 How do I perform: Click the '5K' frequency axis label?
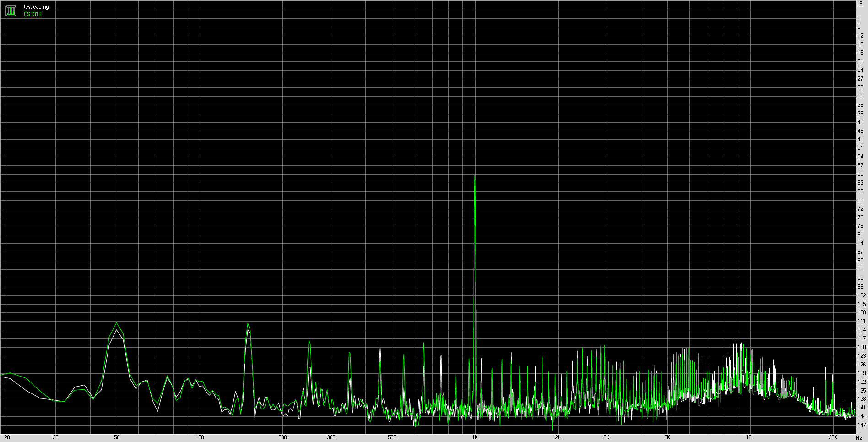coord(667,437)
